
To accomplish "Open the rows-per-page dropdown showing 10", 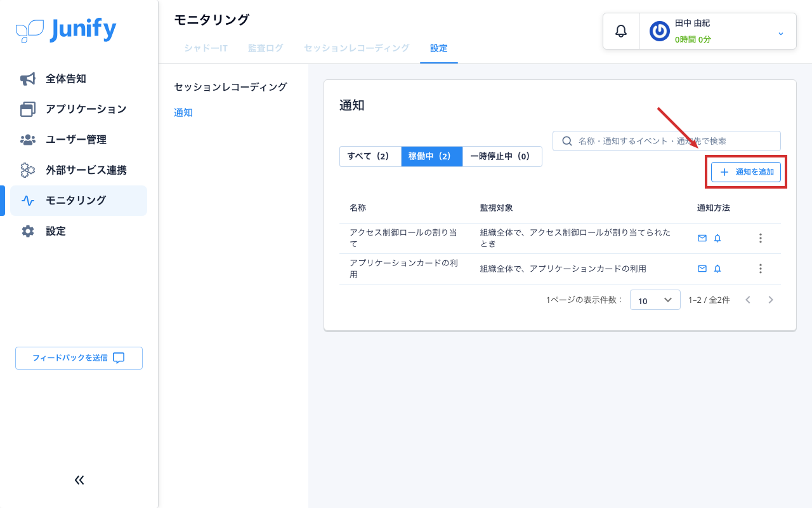I will [x=655, y=300].
